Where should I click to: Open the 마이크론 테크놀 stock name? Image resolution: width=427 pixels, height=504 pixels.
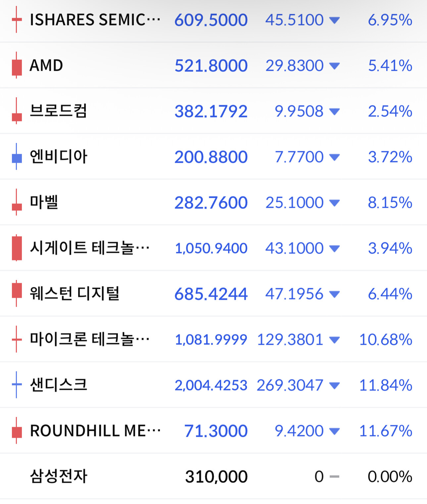point(90,339)
